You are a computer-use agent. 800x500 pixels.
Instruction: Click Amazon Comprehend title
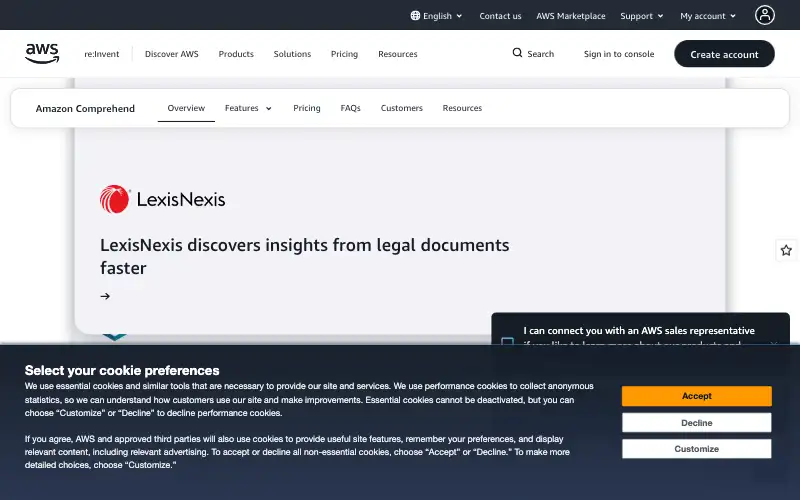point(85,108)
